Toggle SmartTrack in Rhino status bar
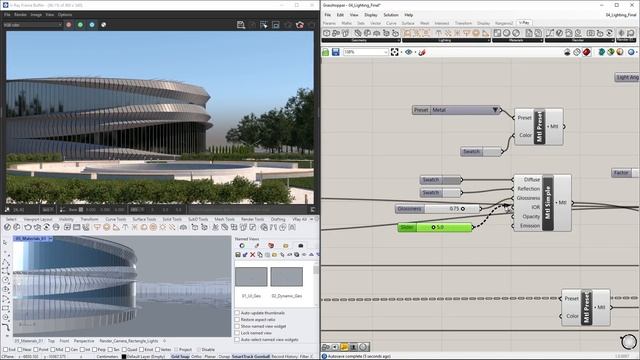This screenshot has width=640, height=360. (242, 356)
